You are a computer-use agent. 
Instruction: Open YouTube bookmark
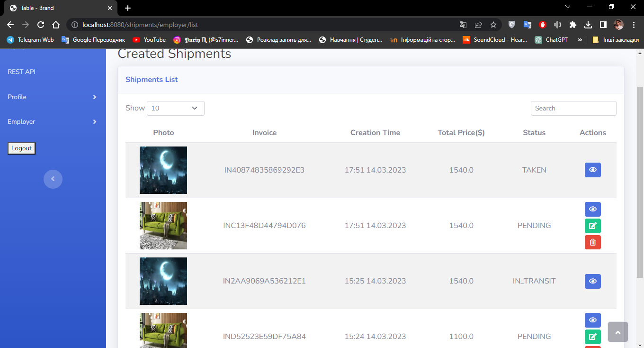pyautogui.click(x=149, y=40)
